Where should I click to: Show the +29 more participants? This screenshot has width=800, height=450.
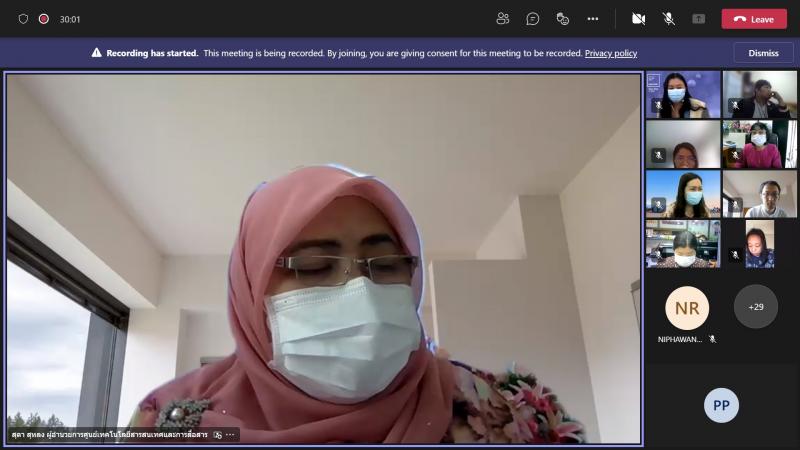tap(756, 307)
